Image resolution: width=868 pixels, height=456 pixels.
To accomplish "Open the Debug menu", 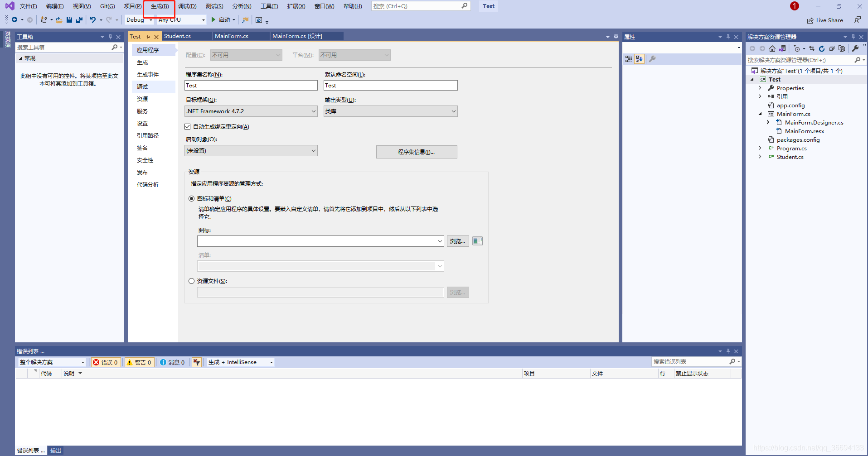I will click(x=187, y=6).
